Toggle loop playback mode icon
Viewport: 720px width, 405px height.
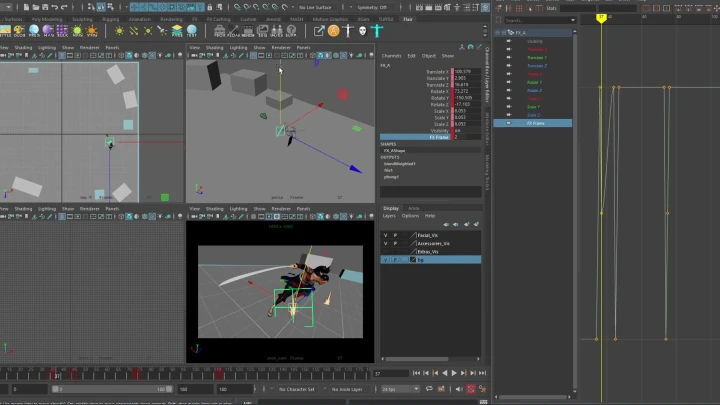click(429, 389)
